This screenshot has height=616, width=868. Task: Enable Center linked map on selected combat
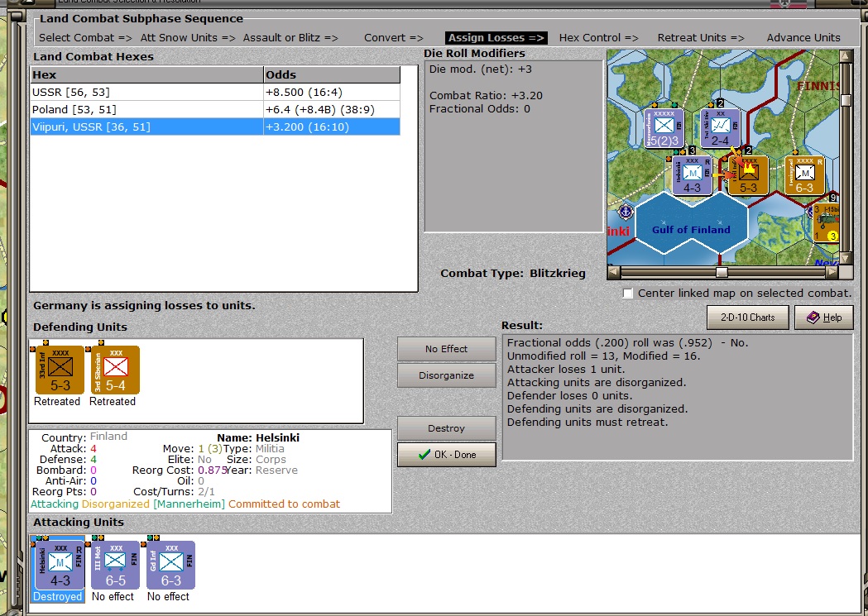pyautogui.click(x=628, y=293)
